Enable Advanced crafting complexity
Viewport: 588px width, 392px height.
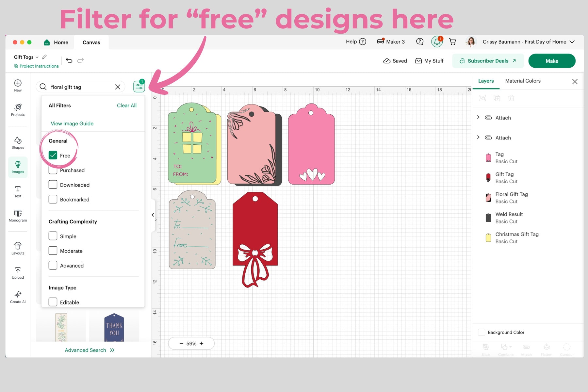(53, 265)
